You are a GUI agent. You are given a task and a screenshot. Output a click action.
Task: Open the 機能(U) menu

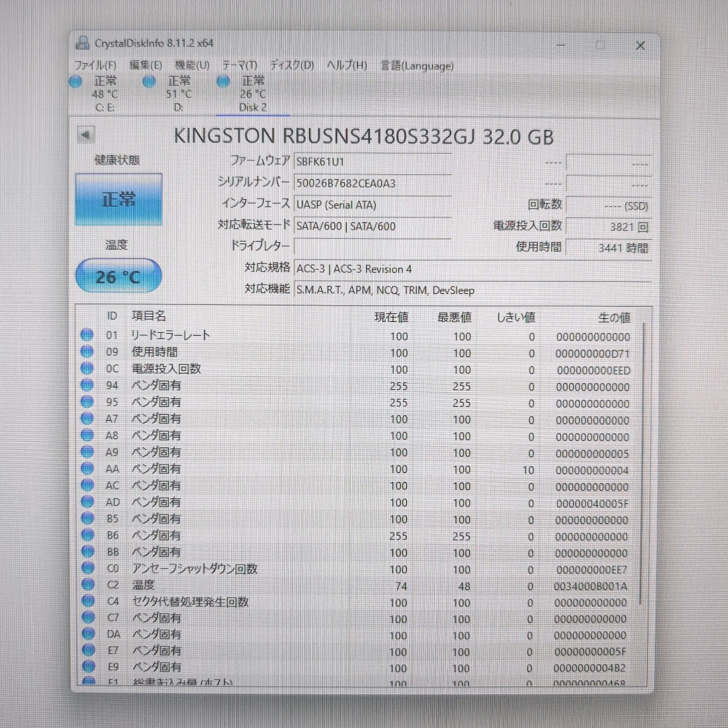[192, 66]
